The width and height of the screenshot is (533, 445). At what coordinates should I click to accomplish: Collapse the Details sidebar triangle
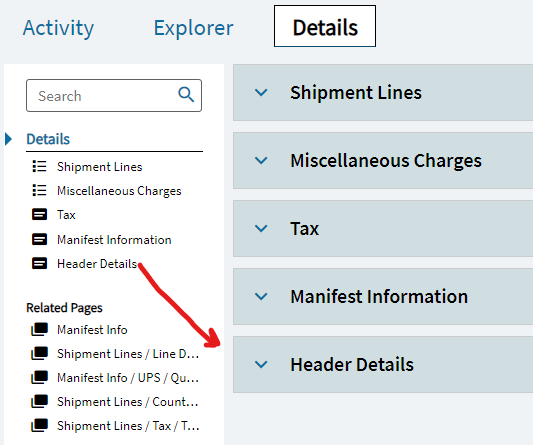8,139
